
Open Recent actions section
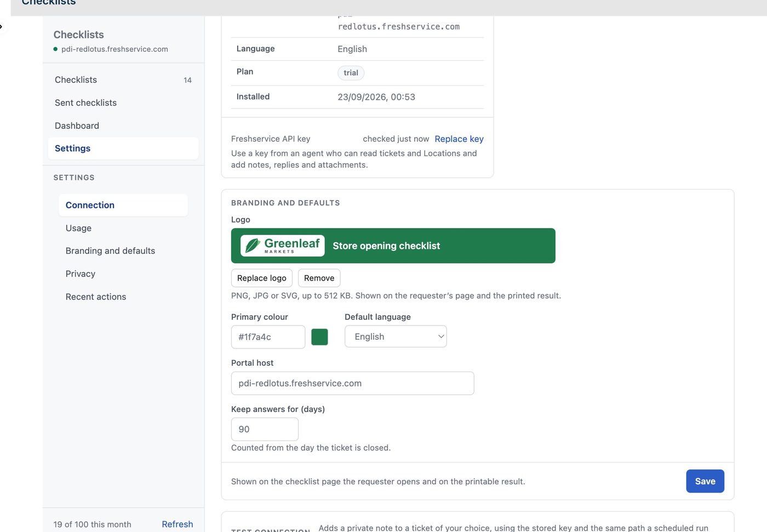coord(123,297)
